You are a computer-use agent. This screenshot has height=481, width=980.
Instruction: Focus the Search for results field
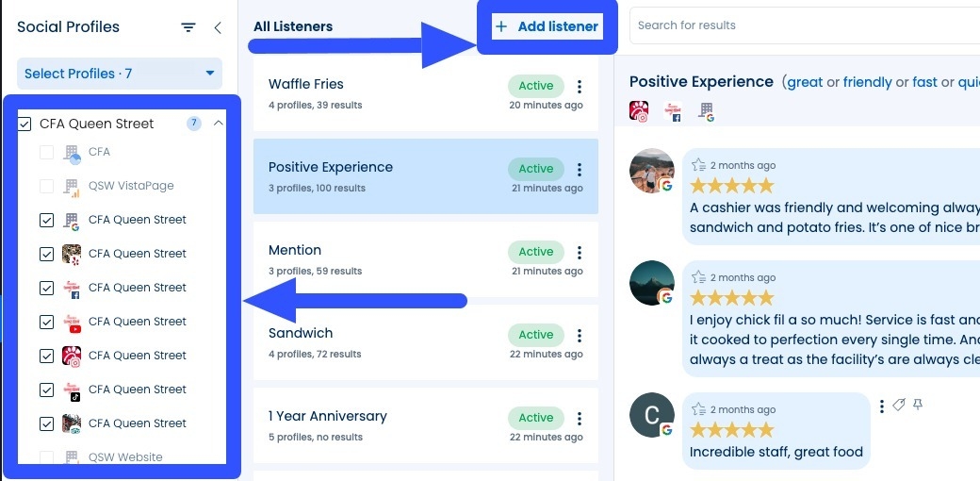[x=801, y=25]
